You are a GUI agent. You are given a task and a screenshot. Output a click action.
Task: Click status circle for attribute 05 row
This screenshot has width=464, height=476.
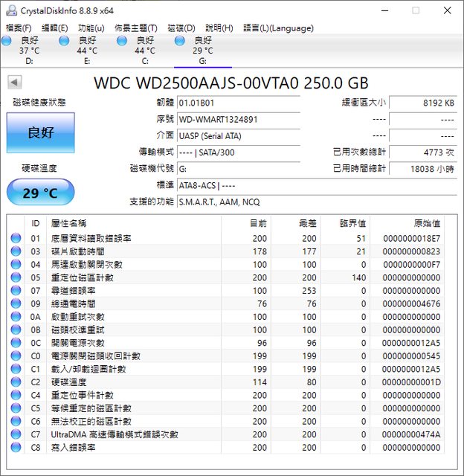16,277
